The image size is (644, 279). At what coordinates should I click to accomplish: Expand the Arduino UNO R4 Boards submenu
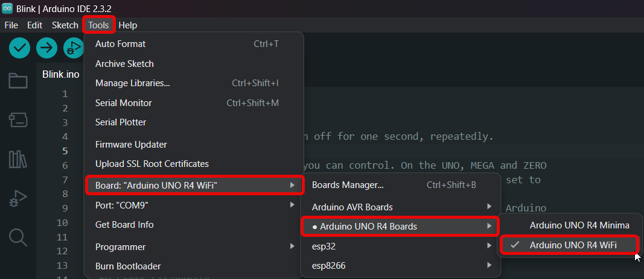tap(401, 227)
